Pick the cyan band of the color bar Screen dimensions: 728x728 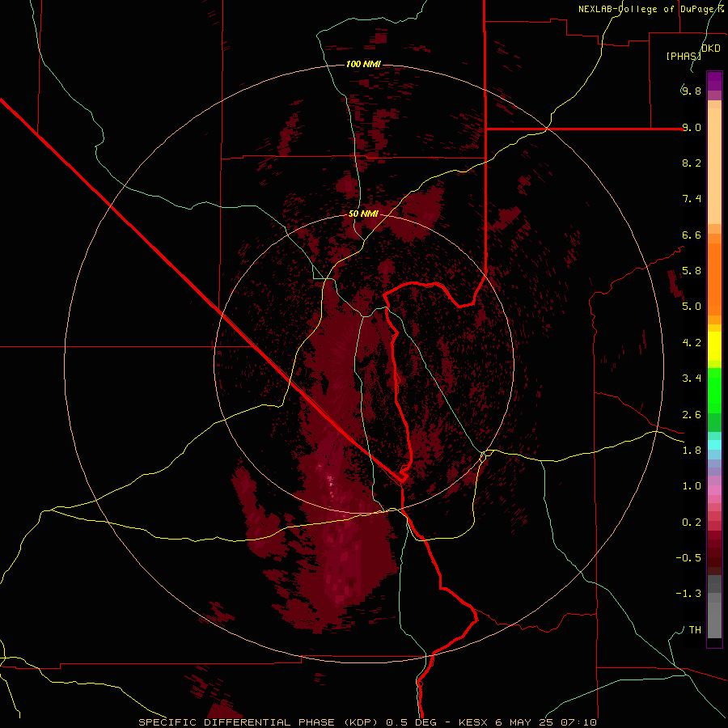tap(714, 445)
